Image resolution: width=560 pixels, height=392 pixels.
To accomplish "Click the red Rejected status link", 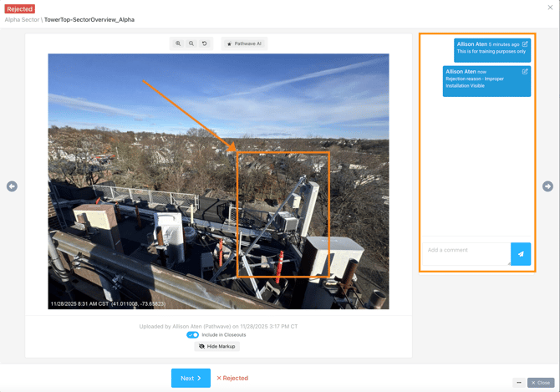I will (x=232, y=378).
